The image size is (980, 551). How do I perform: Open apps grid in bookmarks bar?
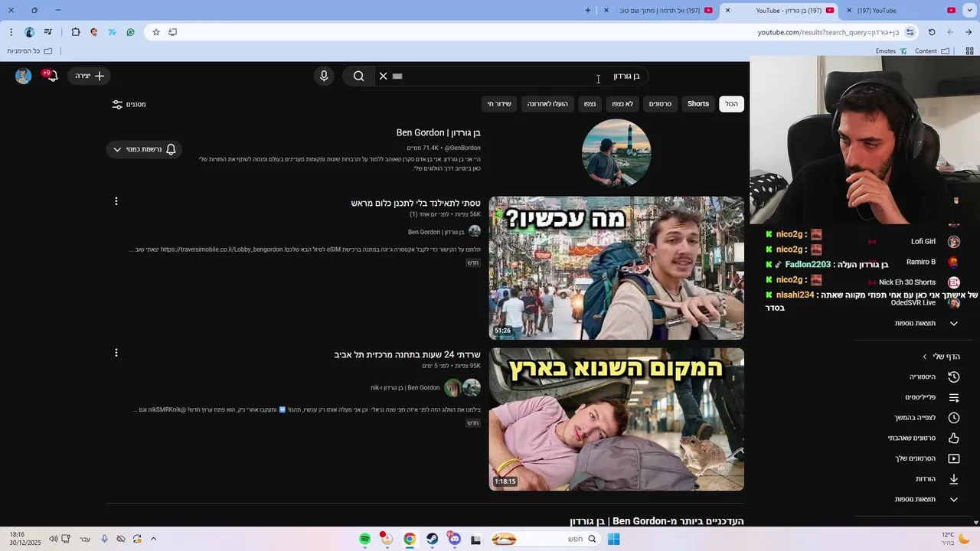click(x=969, y=51)
